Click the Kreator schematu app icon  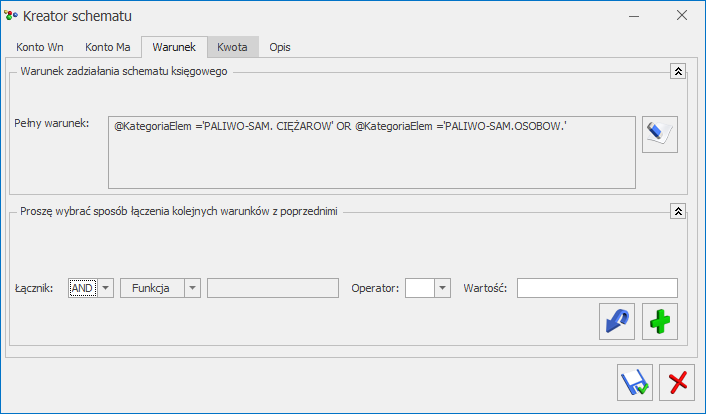pos(11,16)
